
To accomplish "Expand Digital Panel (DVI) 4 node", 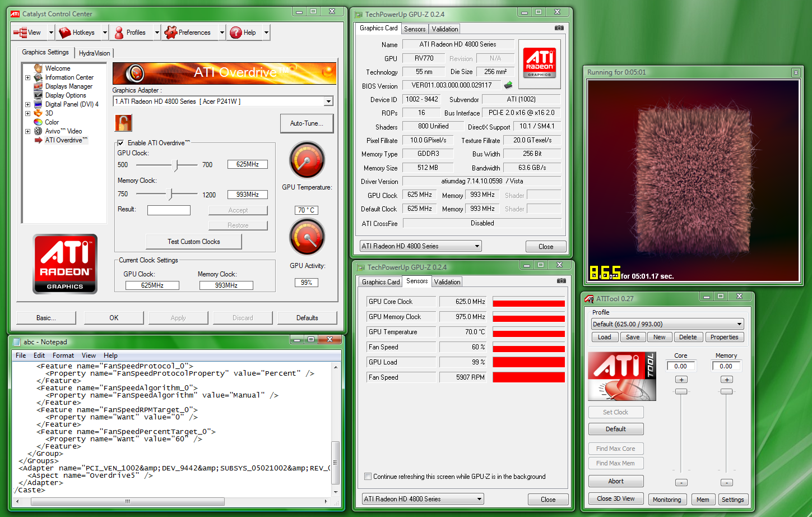I will tap(27, 104).
